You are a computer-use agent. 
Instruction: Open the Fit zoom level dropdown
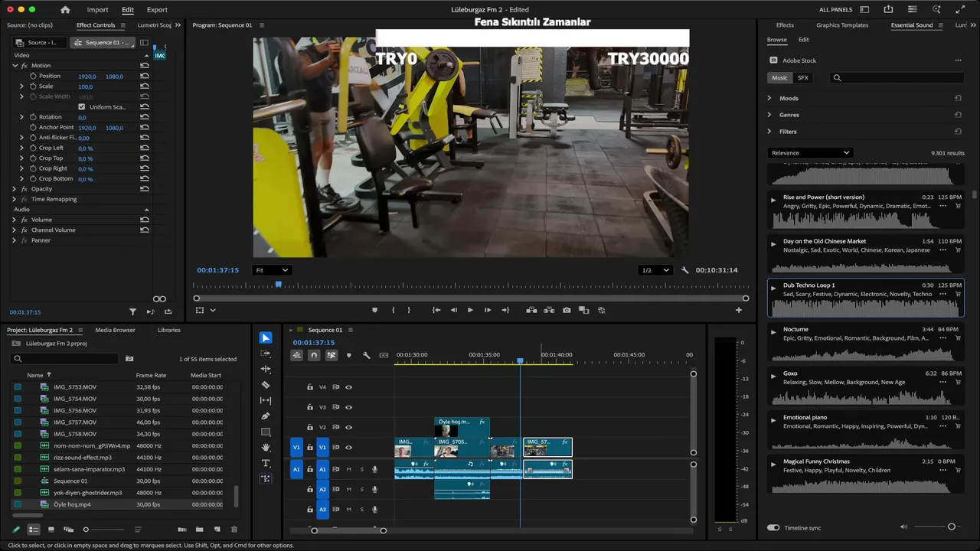[272, 270]
